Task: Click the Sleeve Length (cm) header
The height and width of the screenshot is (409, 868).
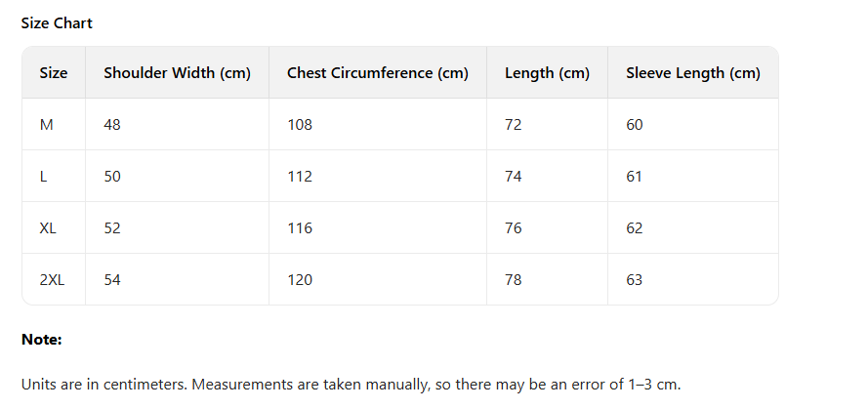Action: point(692,73)
